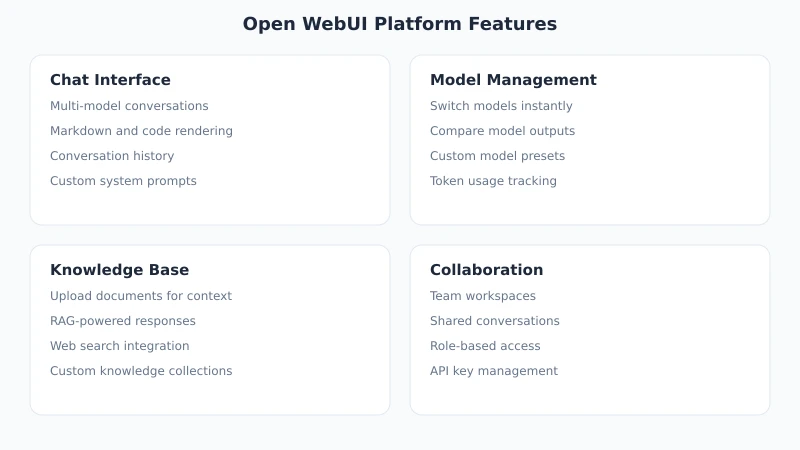Image resolution: width=800 pixels, height=450 pixels.
Task: Click 'Switch models instantly' text
Action: tap(501, 106)
